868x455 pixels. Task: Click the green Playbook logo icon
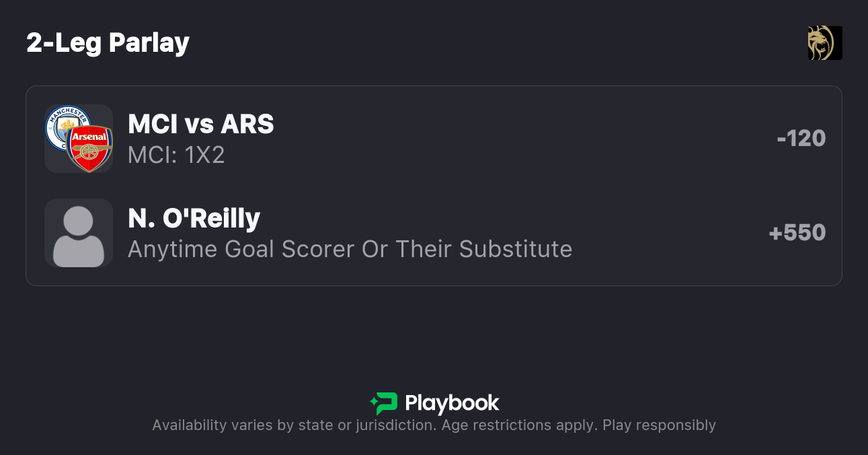[384, 403]
